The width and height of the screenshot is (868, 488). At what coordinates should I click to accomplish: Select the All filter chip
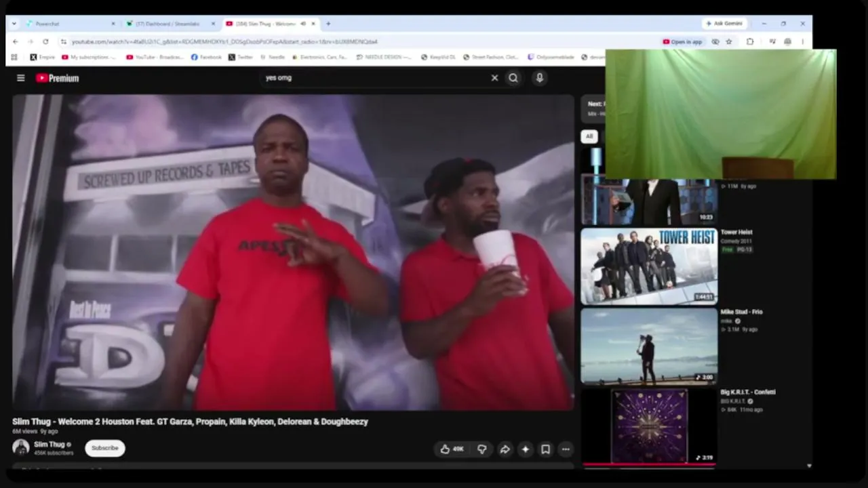(589, 136)
